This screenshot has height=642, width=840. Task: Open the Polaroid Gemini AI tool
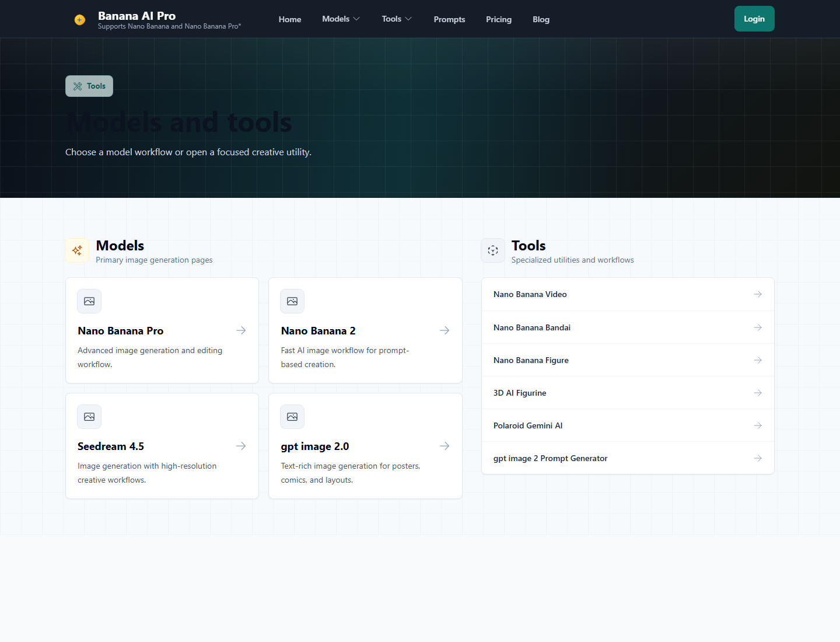[628, 425]
